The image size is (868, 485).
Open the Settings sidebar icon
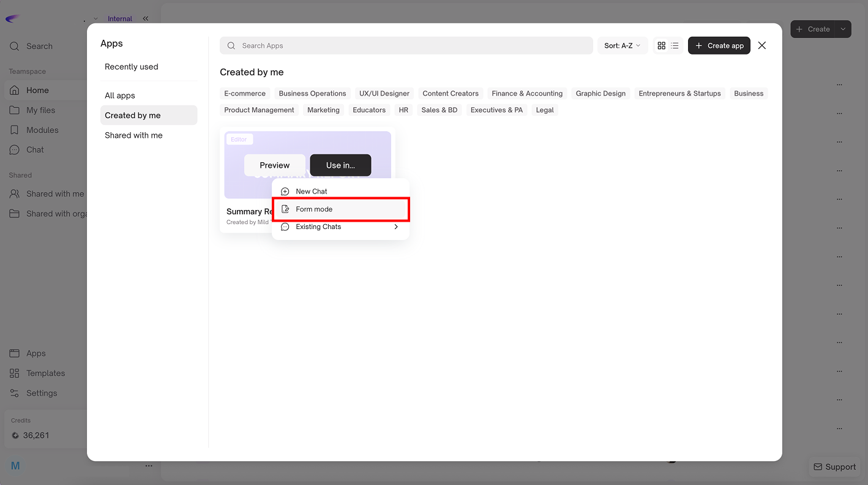pyautogui.click(x=15, y=393)
